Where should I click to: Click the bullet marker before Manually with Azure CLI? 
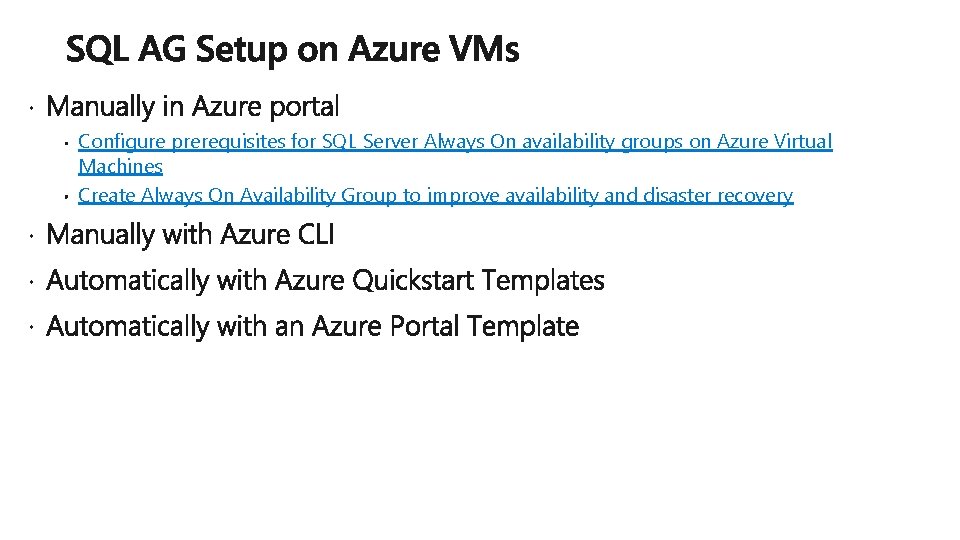[x=31, y=236]
